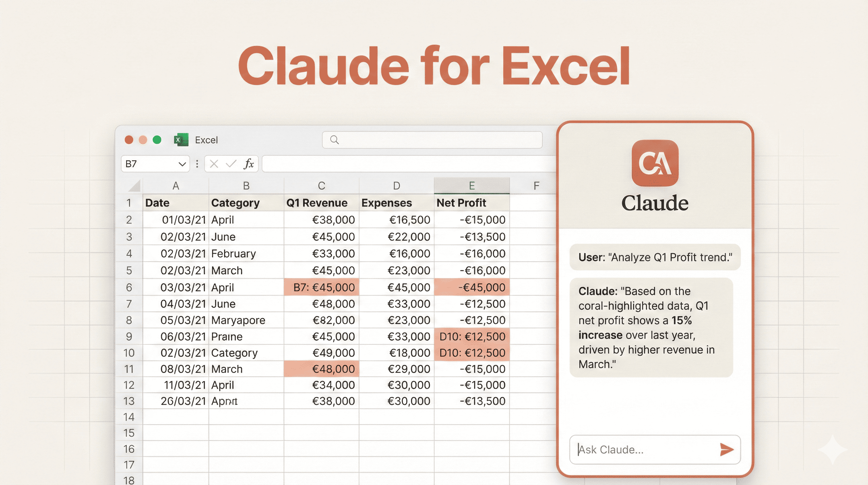This screenshot has width=868, height=485.
Task: Click the green Excel app icon
Action: tap(181, 140)
